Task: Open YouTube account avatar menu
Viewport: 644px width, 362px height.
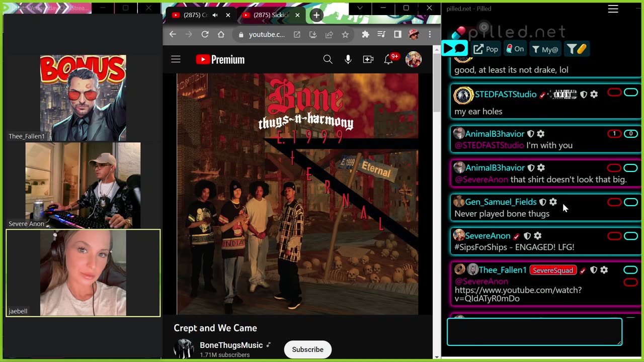Action: click(x=413, y=59)
